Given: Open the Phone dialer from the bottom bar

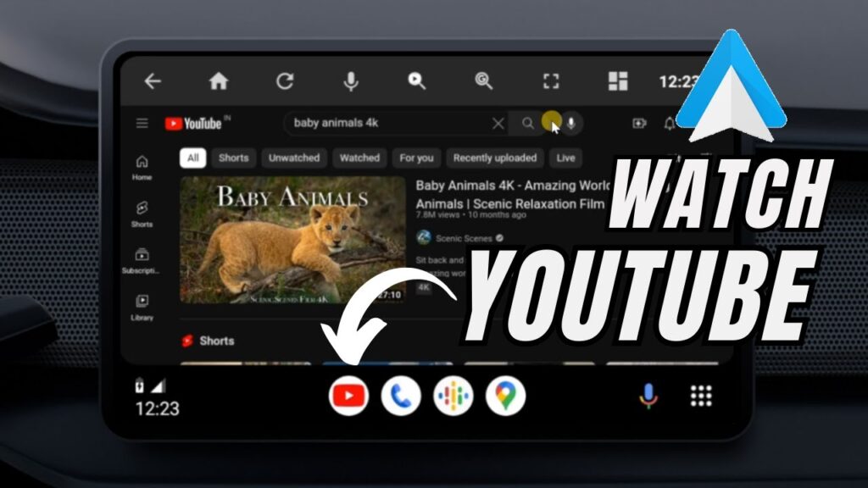Looking at the screenshot, I should (x=399, y=393).
